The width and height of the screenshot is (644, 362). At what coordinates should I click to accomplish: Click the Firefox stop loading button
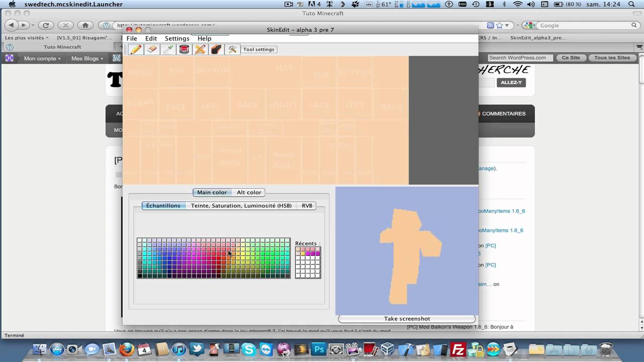pyautogui.click(x=65, y=25)
